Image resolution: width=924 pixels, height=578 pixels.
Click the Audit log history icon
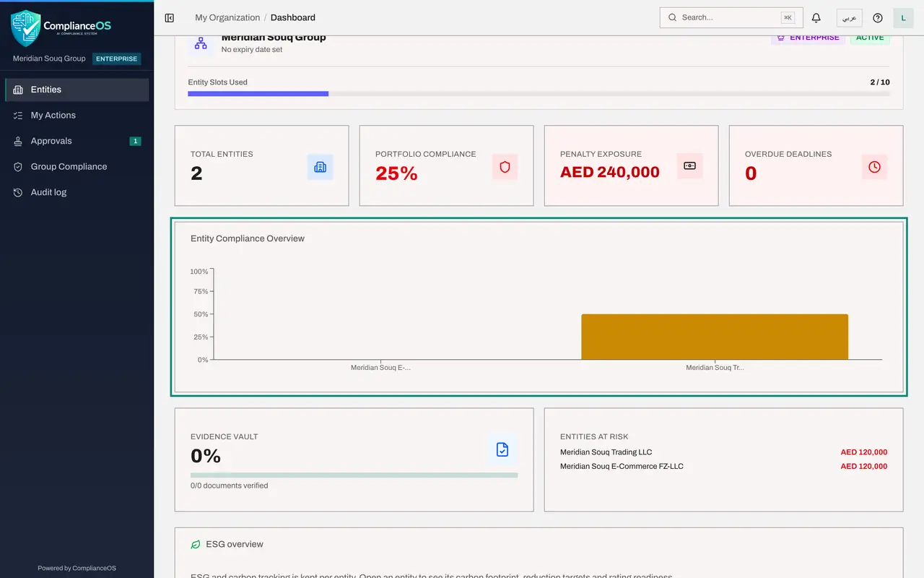click(18, 192)
